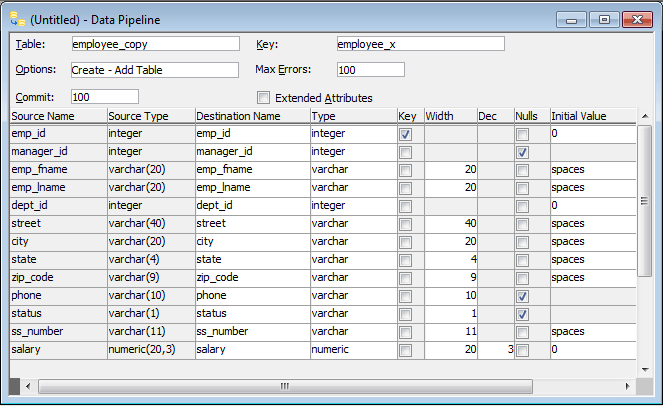Check the Key checkbox for dept_id
Image resolution: width=663 pixels, height=406 pixels.
click(405, 206)
